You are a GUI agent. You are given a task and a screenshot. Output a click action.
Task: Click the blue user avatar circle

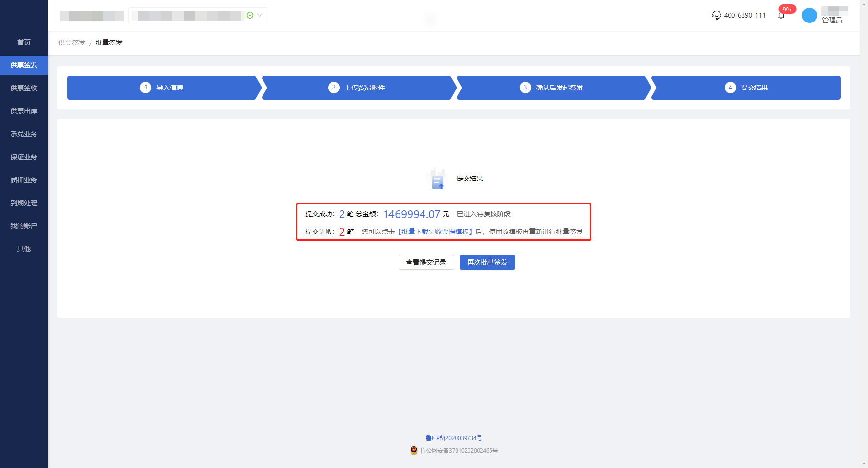(809, 15)
